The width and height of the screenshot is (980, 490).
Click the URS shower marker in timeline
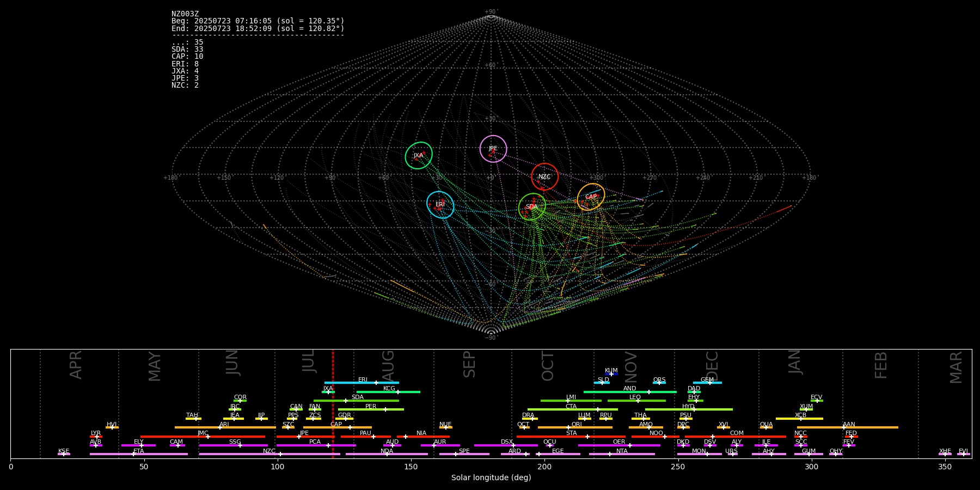(732, 454)
